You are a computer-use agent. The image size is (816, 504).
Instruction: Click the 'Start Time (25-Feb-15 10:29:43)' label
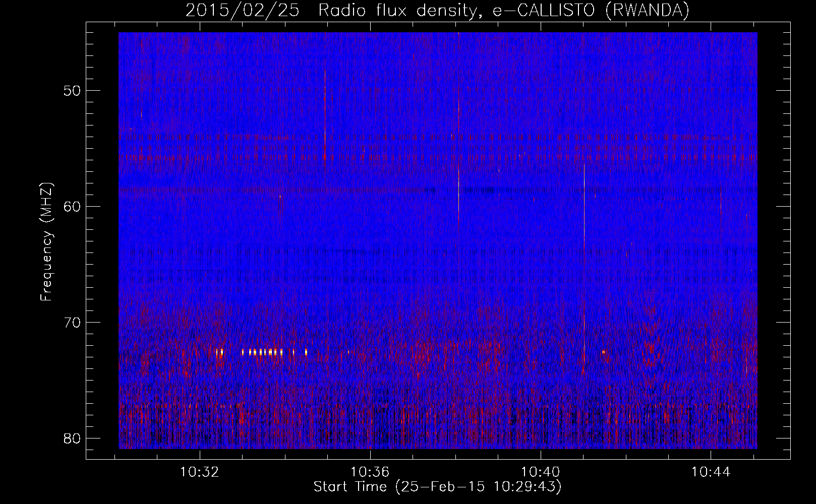[x=437, y=487]
